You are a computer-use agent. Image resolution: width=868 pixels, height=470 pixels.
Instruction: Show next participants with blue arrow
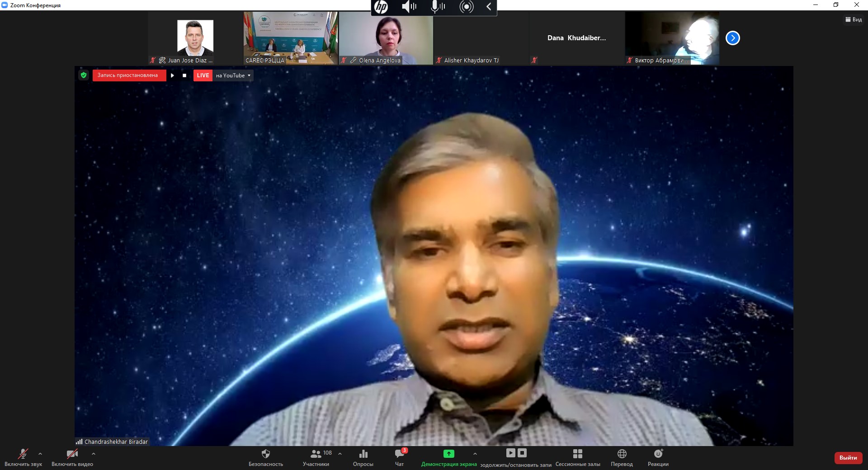click(x=733, y=38)
